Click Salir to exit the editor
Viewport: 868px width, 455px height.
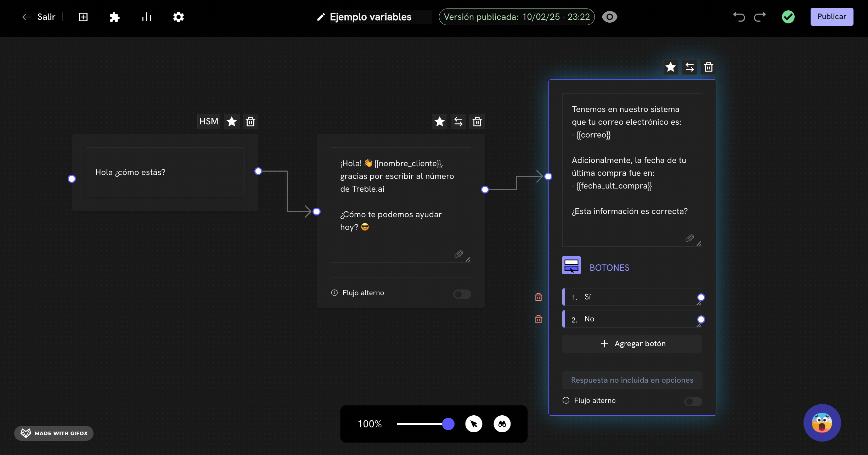(x=39, y=17)
